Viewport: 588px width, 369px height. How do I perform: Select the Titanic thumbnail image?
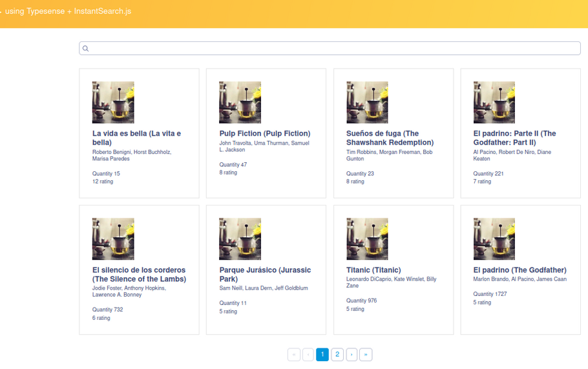tap(367, 238)
